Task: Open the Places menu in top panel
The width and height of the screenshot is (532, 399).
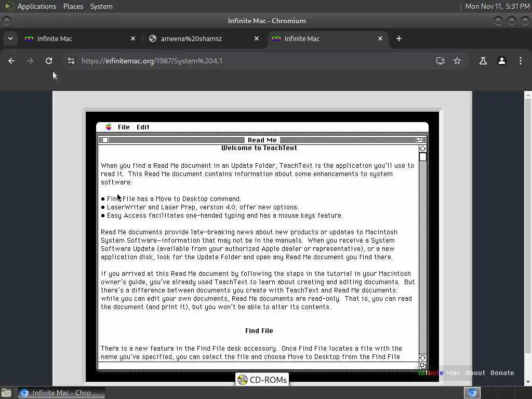Action: (73, 6)
